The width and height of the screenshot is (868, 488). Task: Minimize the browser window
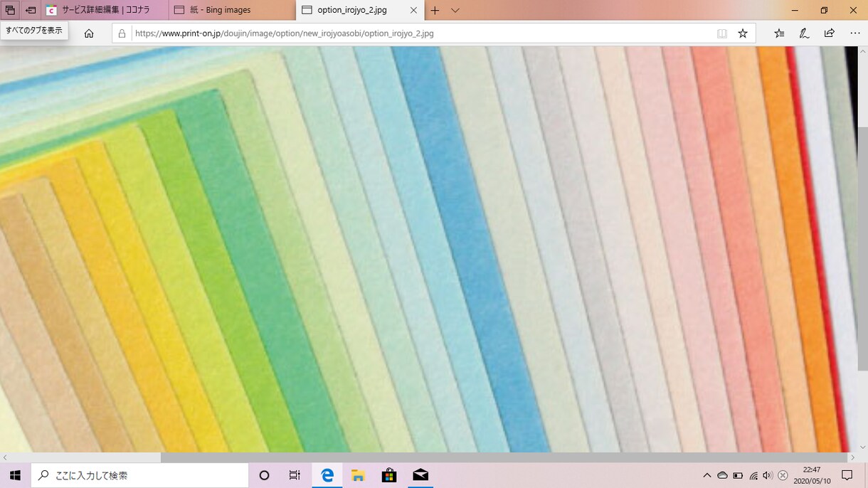[x=795, y=10]
